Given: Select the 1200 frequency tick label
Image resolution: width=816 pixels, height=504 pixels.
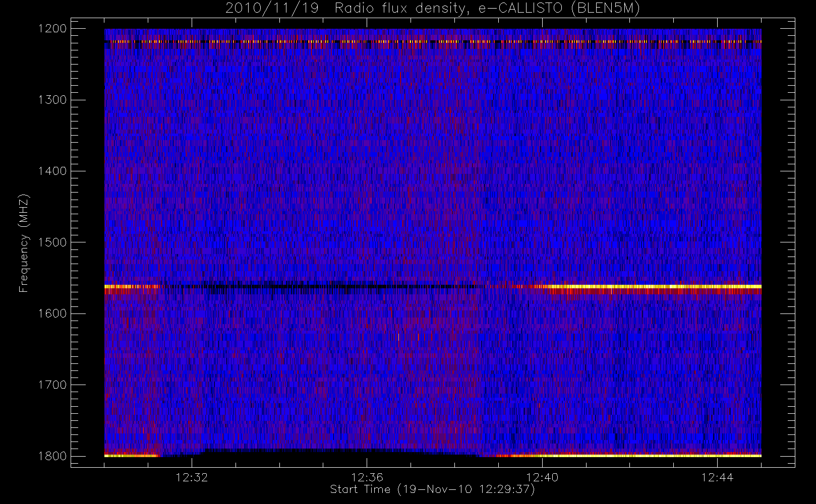Looking at the screenshot, I should [52, 29].
